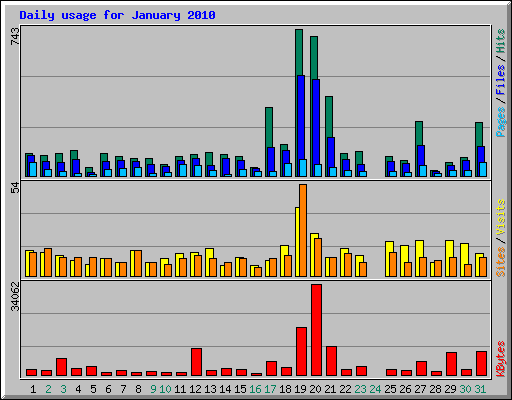Click day 1 on the x-axis
Screen dimensions: 512x400
click(33, 389)
